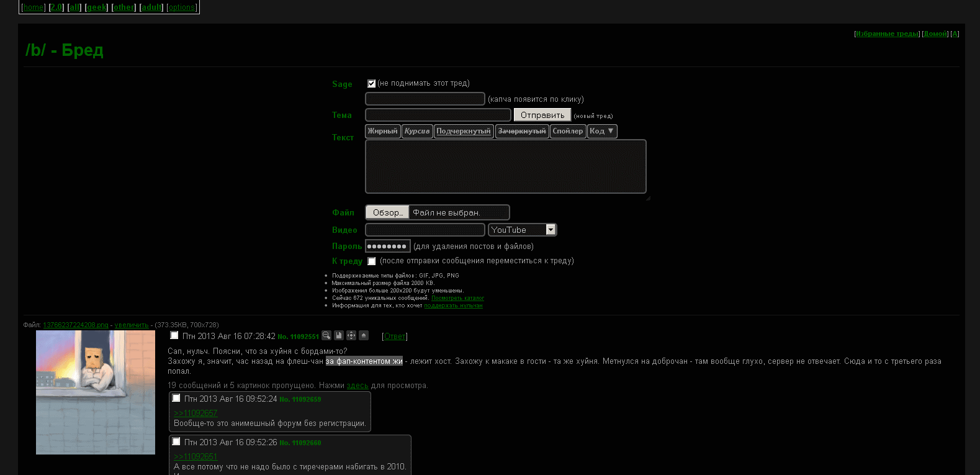Click post number 'No. 11092660'
This screenshot has width=980, height=475.
[300, 443]
